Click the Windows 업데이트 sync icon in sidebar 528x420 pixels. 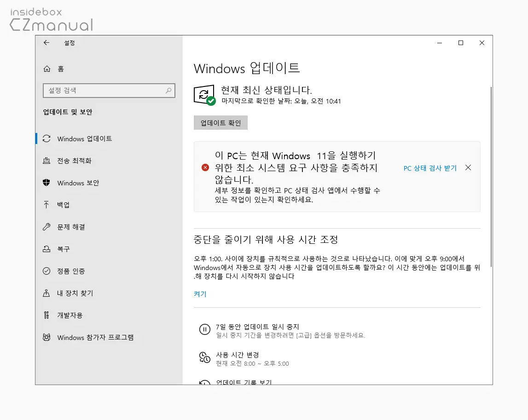[46, 138]
